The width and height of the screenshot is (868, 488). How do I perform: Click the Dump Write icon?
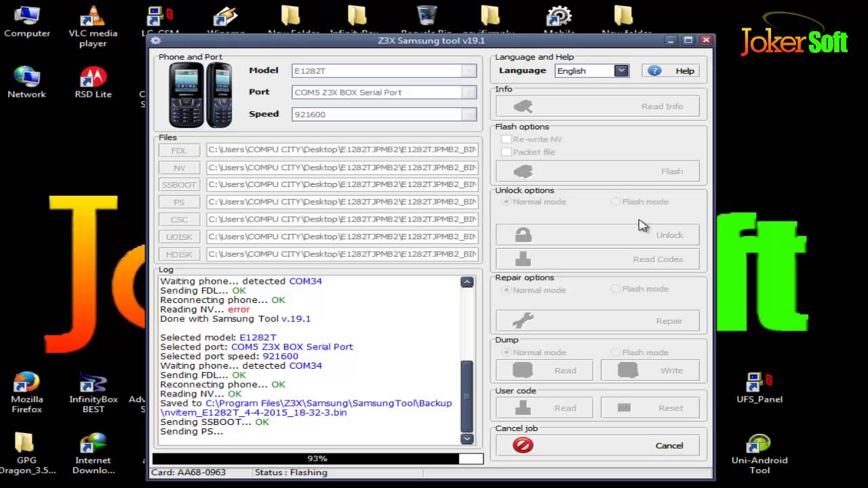(x=628, y=371)
